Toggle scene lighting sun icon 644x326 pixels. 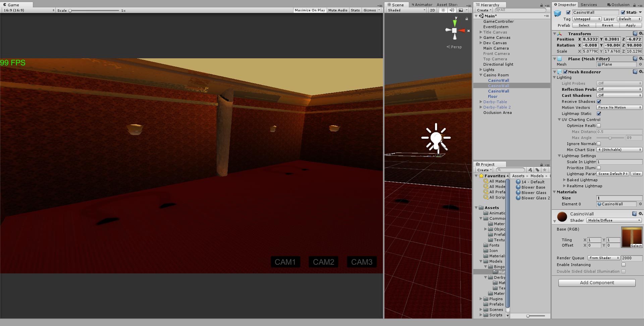pyautogui.click(x=443, y=10)
